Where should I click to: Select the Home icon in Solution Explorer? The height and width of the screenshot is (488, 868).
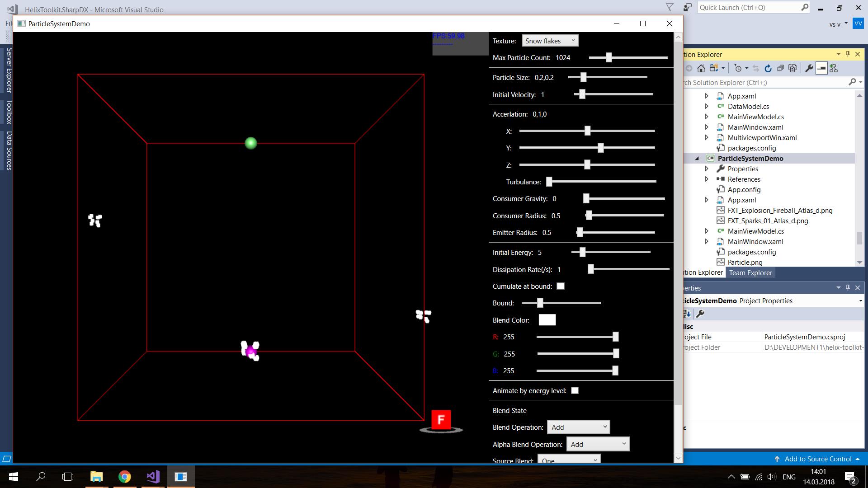pos(701,68)
